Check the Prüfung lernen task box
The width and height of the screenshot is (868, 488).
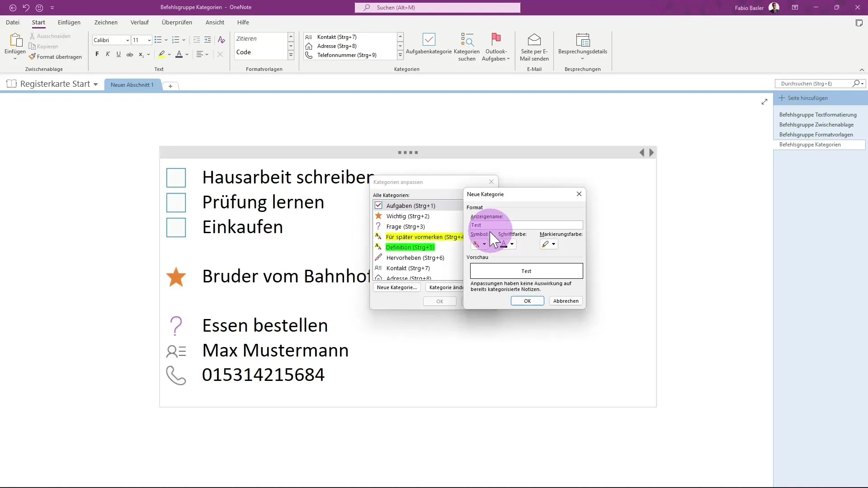click(176, 202)
